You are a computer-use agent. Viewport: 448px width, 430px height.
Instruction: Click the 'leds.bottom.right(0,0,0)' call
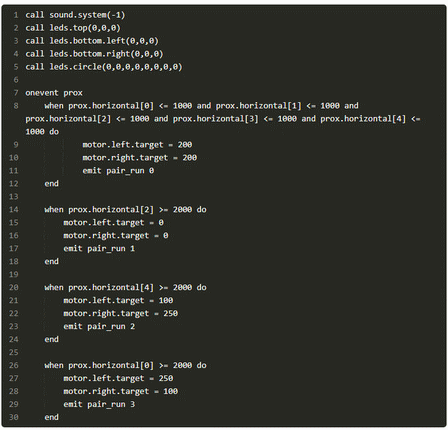(106, 54)
